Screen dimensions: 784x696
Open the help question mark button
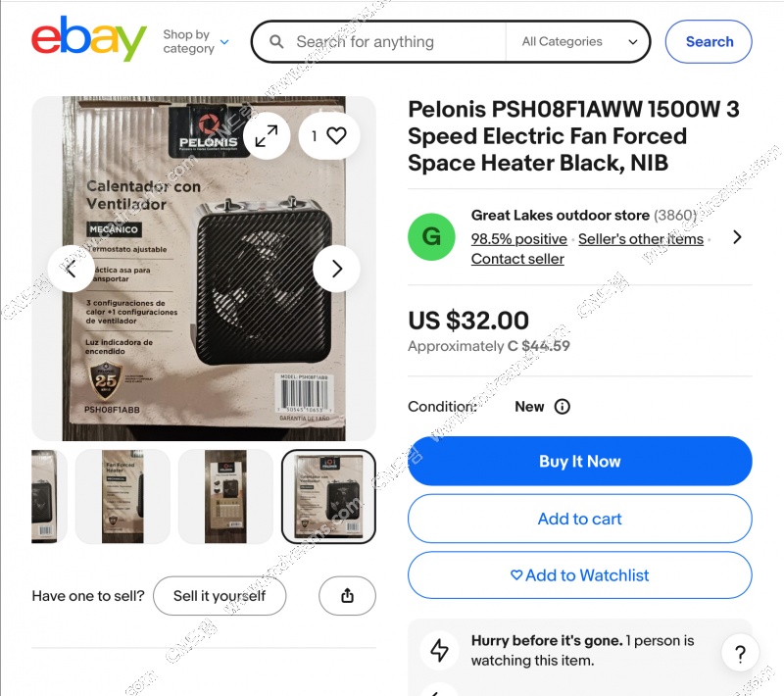[x=740, y=654]
